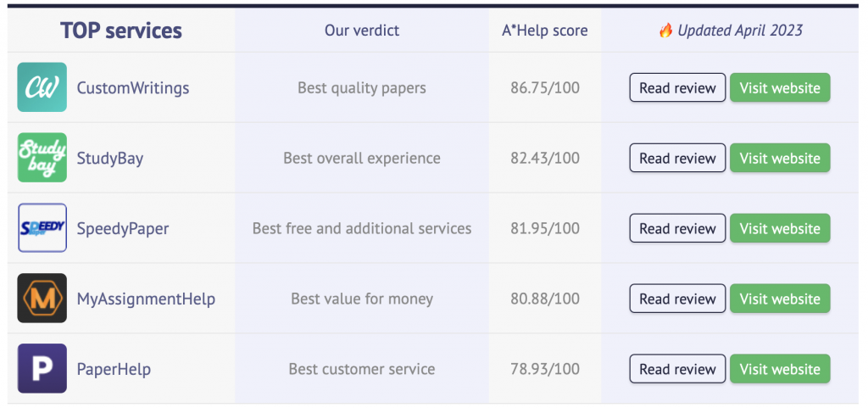868x408 pixels.
Task: Click the PaperHelp purple P logo
Action: pos(42,369)
